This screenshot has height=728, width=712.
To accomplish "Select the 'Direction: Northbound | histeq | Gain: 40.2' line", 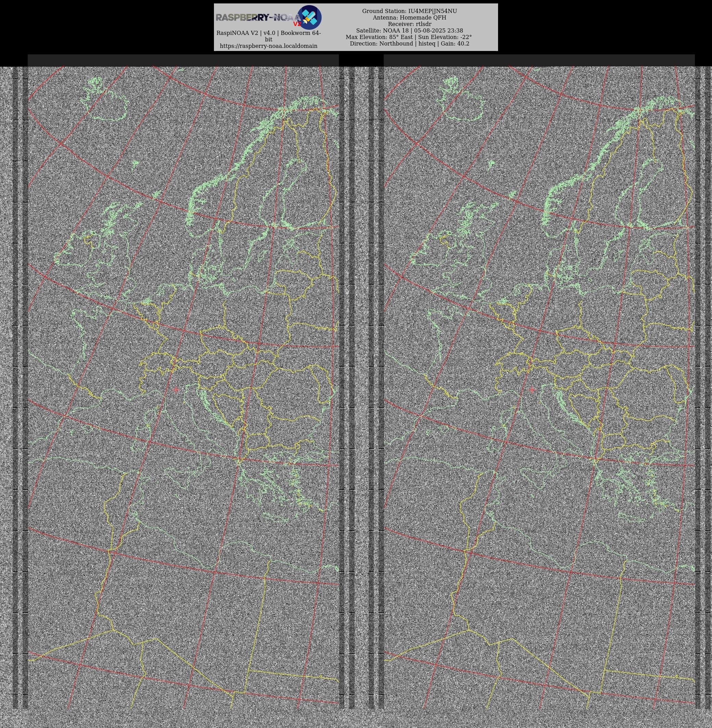I will pos(409,44).
